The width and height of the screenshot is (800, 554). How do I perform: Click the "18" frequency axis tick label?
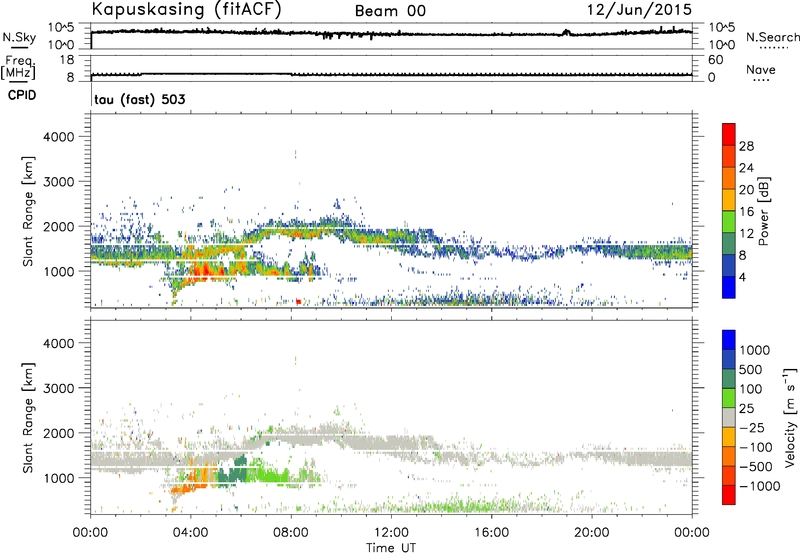(67, 60)
